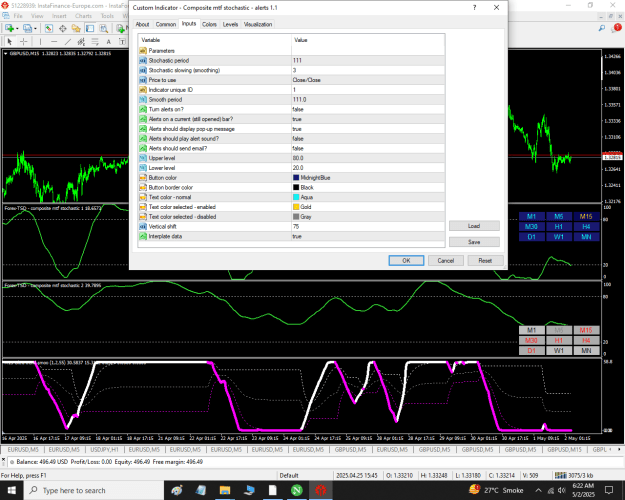Open the Strategy Tester magnifier icon
Image resolution: width=625 pixels, height=500 pixels.
click(104, 28)
